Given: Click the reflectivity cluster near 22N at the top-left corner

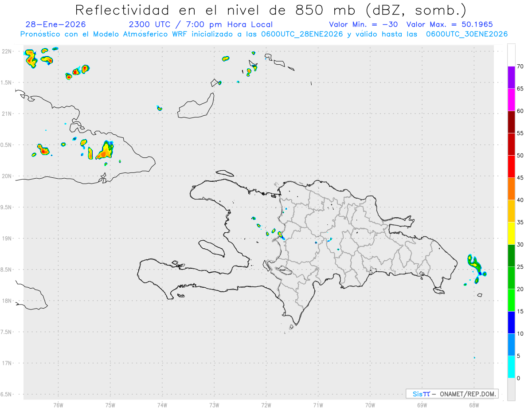Looking at the screenshot, I should (x=31, y=59).
